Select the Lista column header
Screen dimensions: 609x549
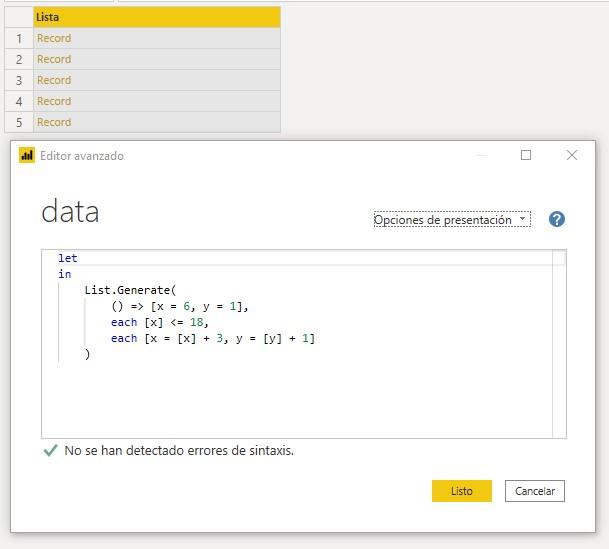point(156,17)
